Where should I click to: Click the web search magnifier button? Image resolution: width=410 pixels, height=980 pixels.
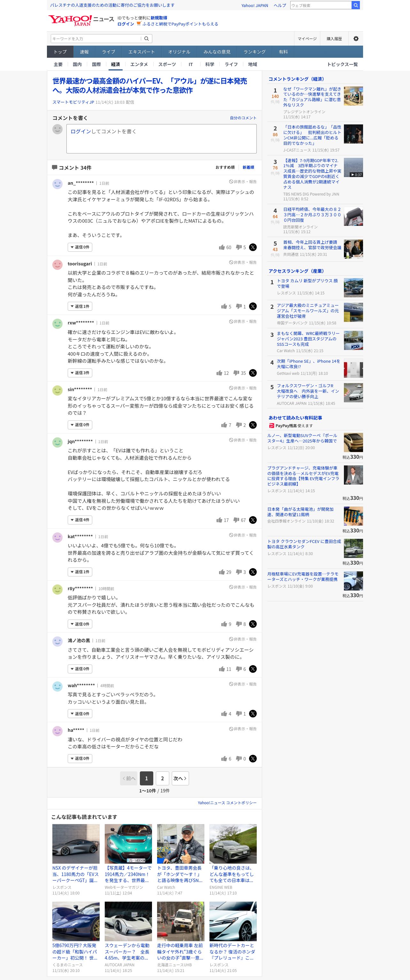click(356, 5)
